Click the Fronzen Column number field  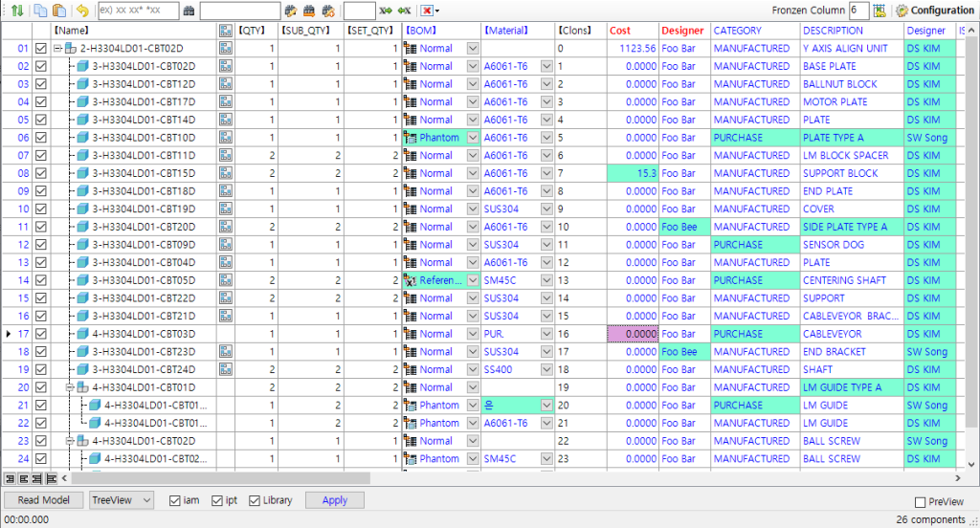857,11
